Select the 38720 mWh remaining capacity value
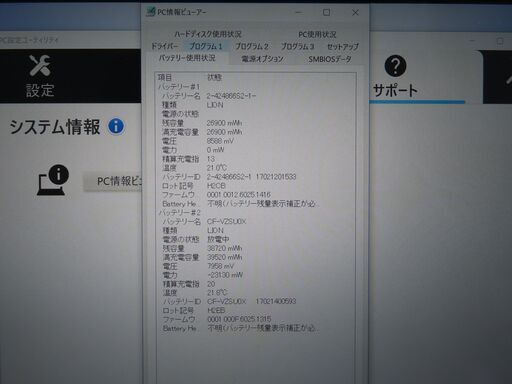The height and width of the screenshot is (384, 512). [x=225, y=248]
